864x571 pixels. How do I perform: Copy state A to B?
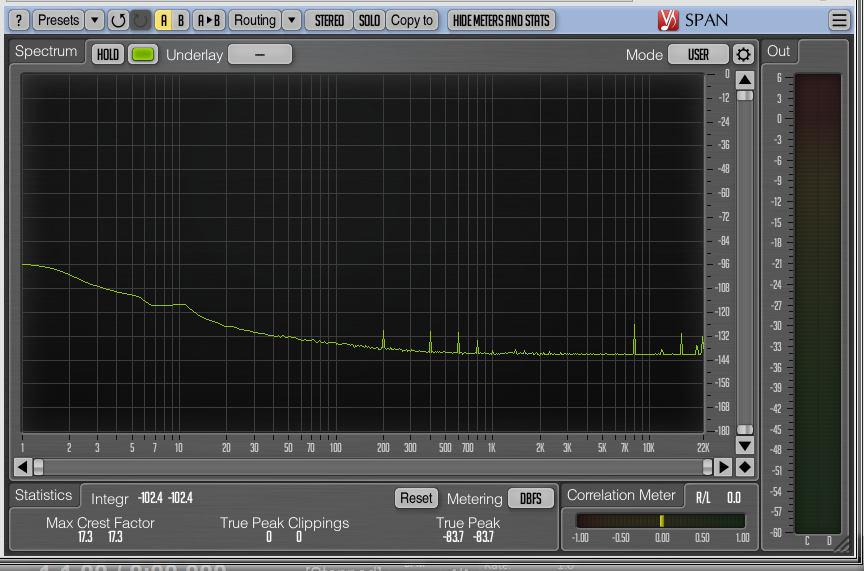[209, 20]
